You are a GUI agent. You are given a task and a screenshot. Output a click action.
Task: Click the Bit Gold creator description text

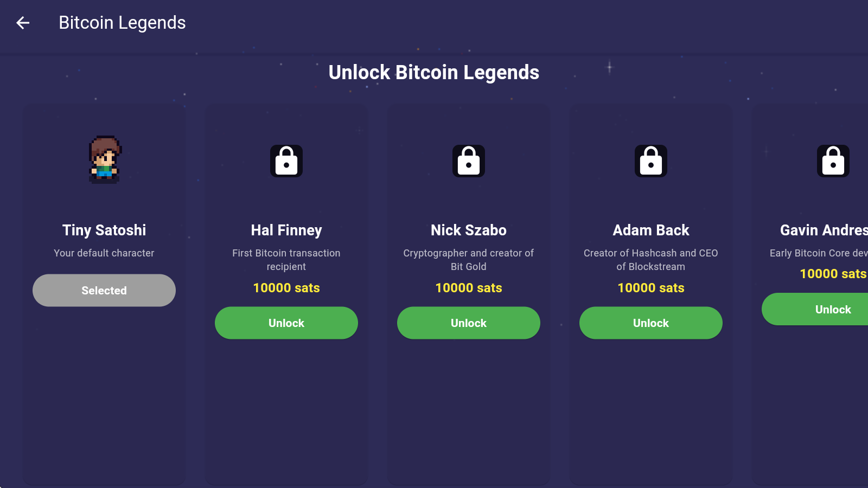tap(469, 260)
